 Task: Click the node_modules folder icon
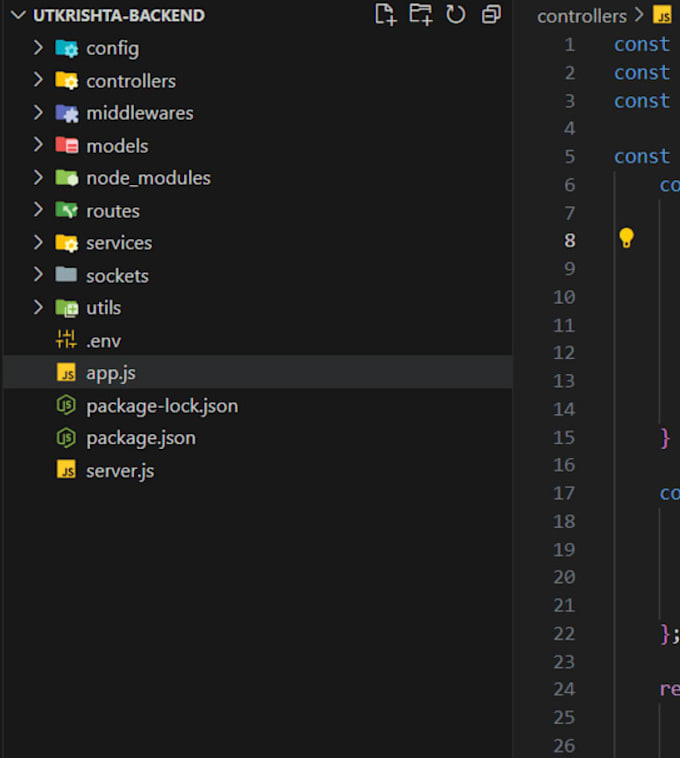click(x=67, y=178)
